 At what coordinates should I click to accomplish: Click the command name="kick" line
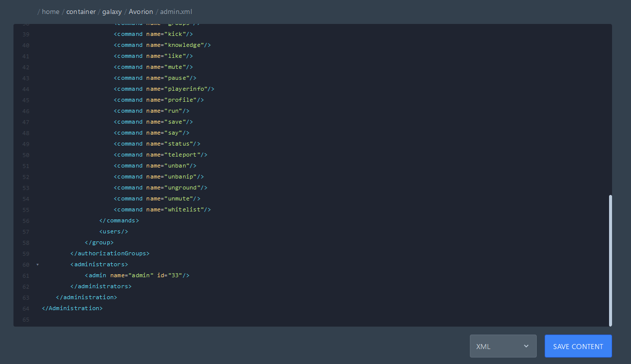click(x=153, y=34)
